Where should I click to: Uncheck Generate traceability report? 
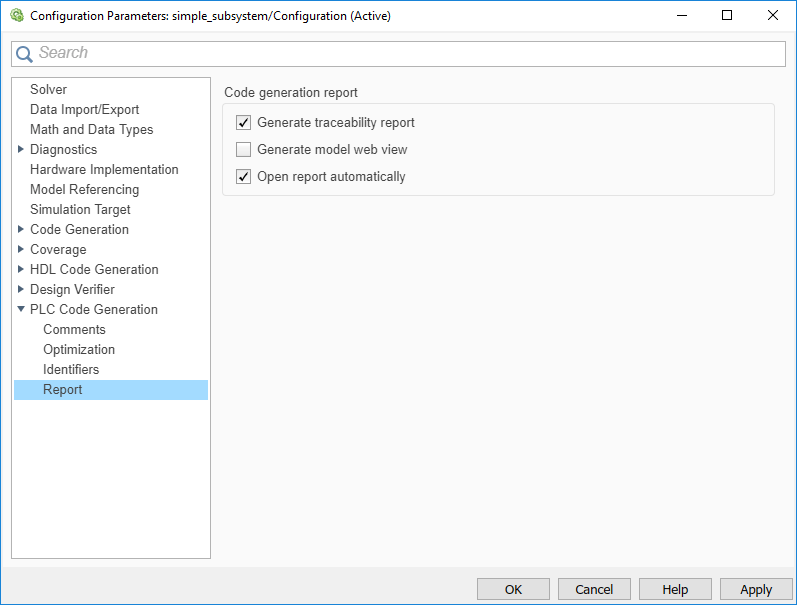[x=243, y=123]
